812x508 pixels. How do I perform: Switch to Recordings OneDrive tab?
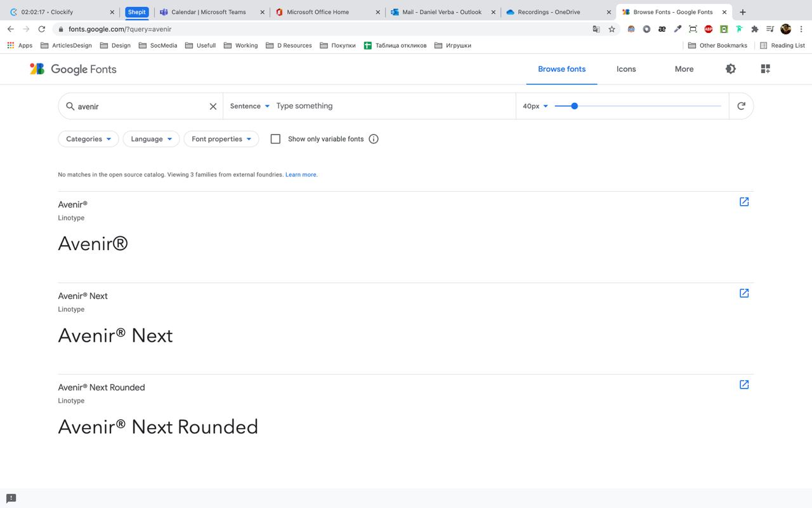[x=558, y=12]
